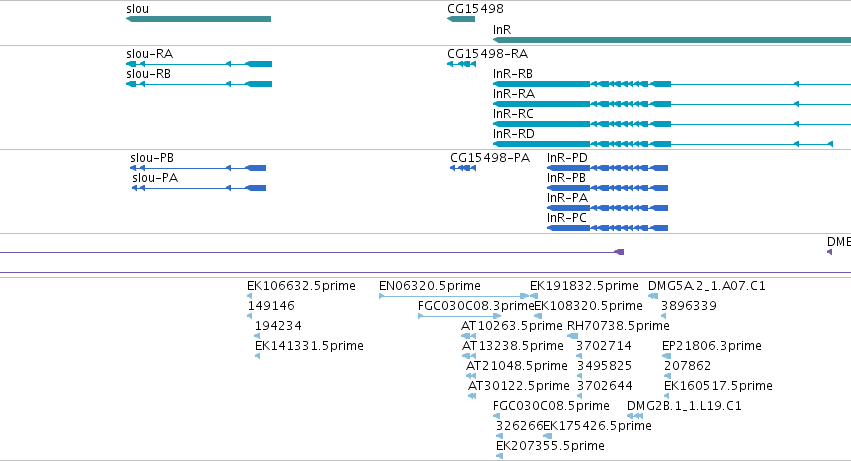851x461 pixels.
Task: Click EST EK141331.5prime
Action: pos(257,356)
